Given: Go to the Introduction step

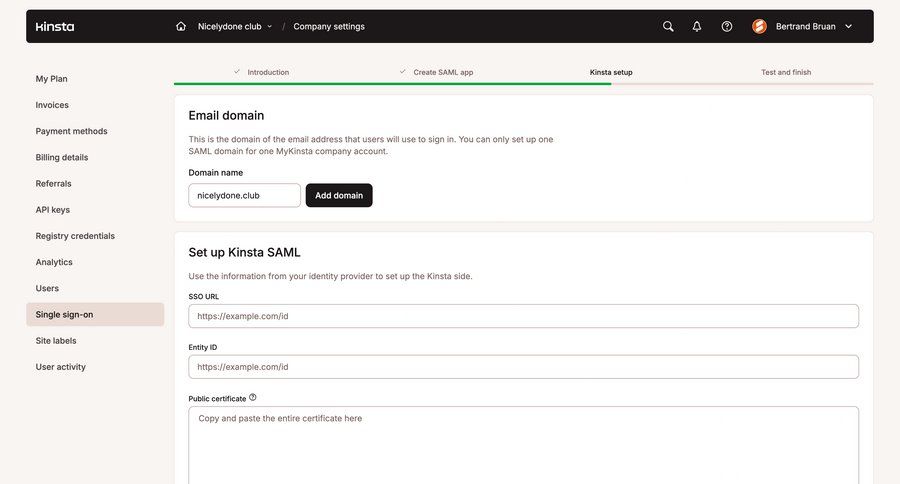Looking at the screenshot, I should [267, 72].
